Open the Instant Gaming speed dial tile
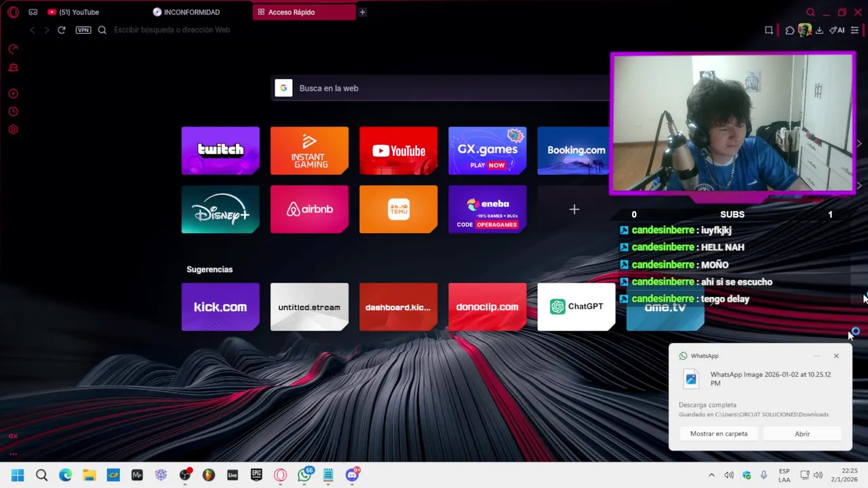This screenshot has width=868, height=488. pyautogui.click(x=309, y=150)
